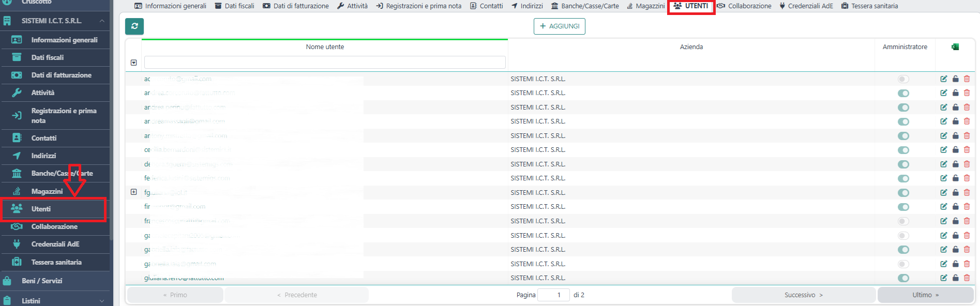Edit the user starting with 'ce'

pos(944,150)
